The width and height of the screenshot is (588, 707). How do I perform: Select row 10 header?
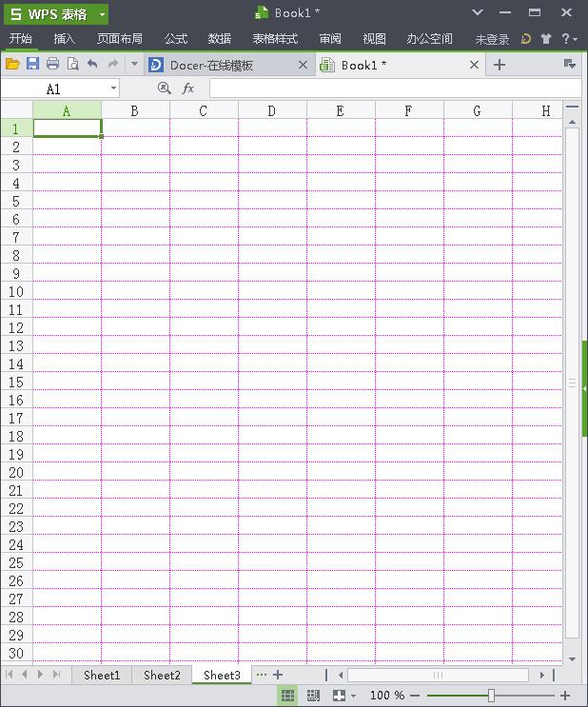[x=16, y=291]
